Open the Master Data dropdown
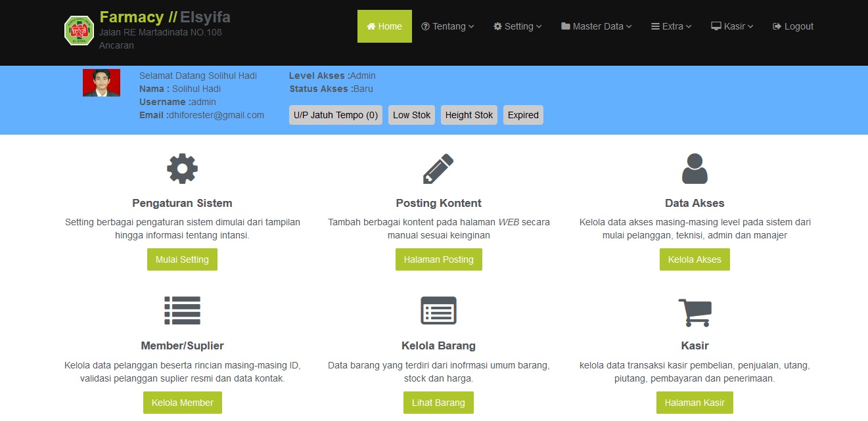868x421 pixels. pyautogui.click(x=596, y=26)
